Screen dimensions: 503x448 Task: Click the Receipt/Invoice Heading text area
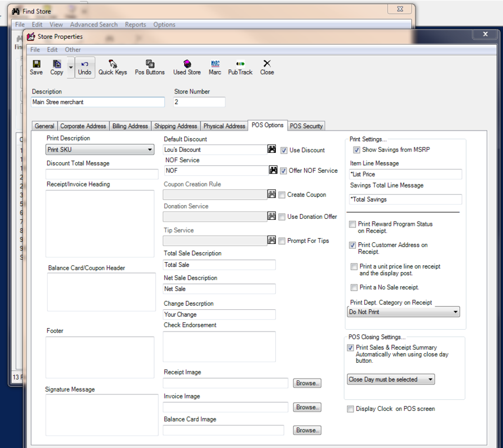[x=100, y=223]
